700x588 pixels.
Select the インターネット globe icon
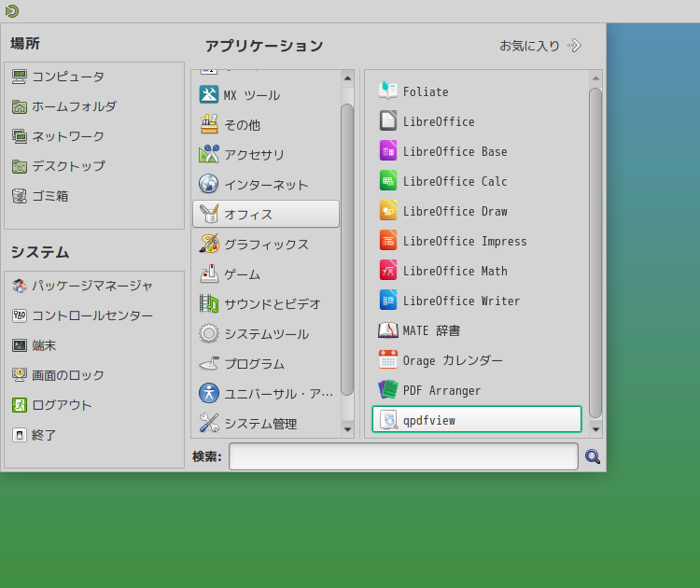(209, 184)
